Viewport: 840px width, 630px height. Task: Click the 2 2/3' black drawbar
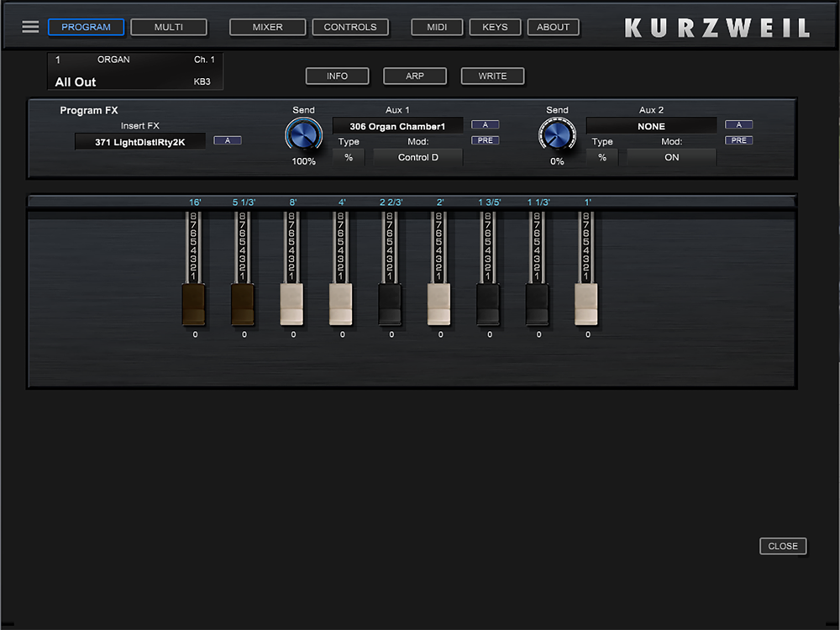[x=390, y=305]
